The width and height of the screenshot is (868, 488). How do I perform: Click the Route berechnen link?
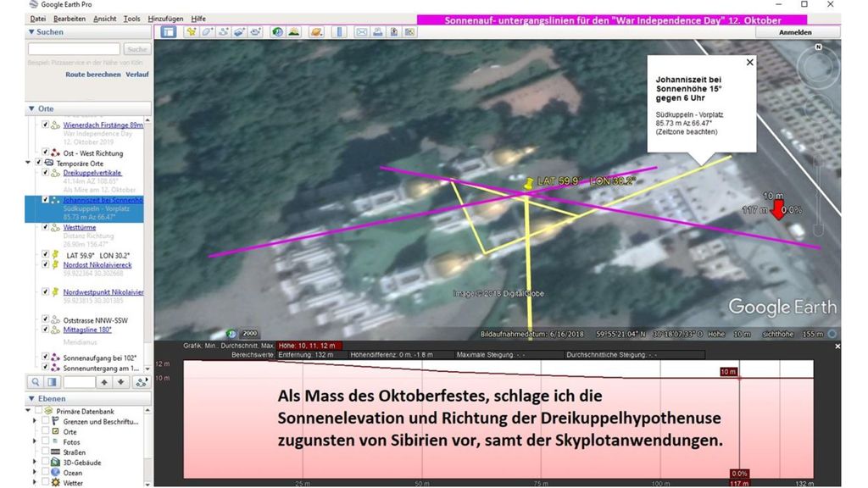93,75
